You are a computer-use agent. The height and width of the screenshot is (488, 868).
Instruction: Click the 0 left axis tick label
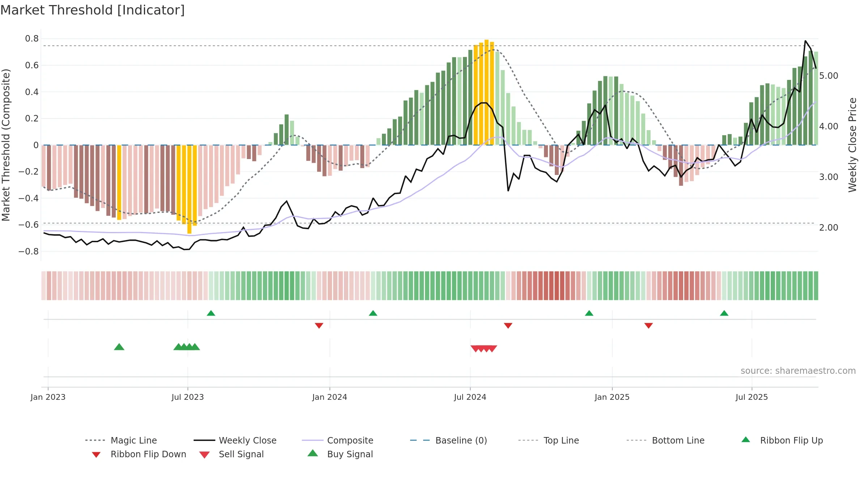[36, 145]
